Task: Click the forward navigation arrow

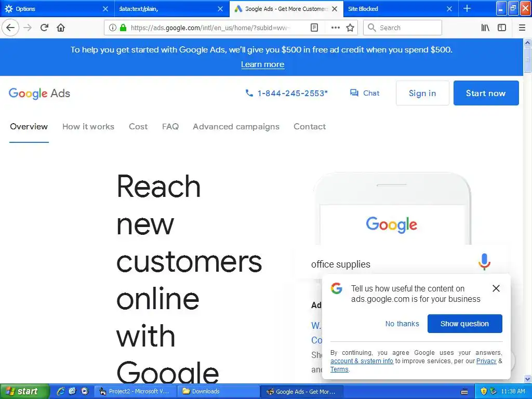Action: [x=28, y=28]
